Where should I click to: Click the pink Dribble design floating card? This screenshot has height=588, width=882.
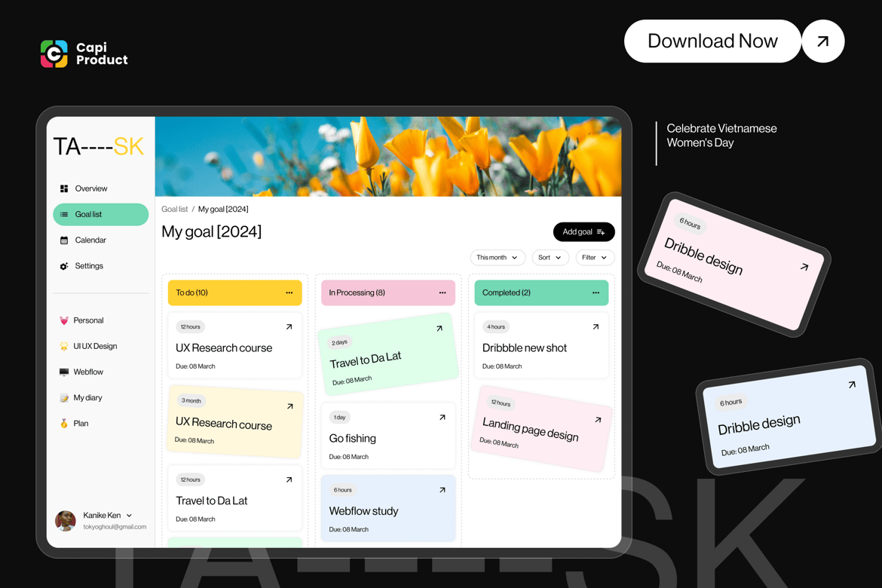[x=733, y=265]
